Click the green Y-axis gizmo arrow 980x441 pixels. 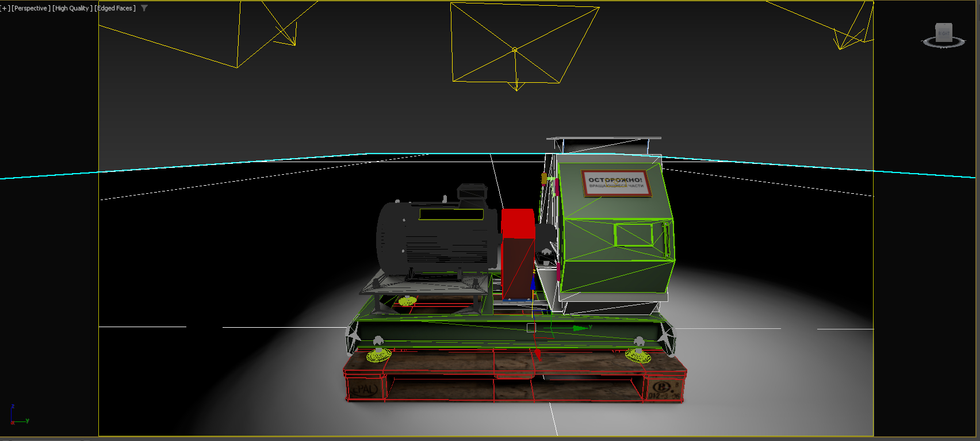(x=580, y=328)
